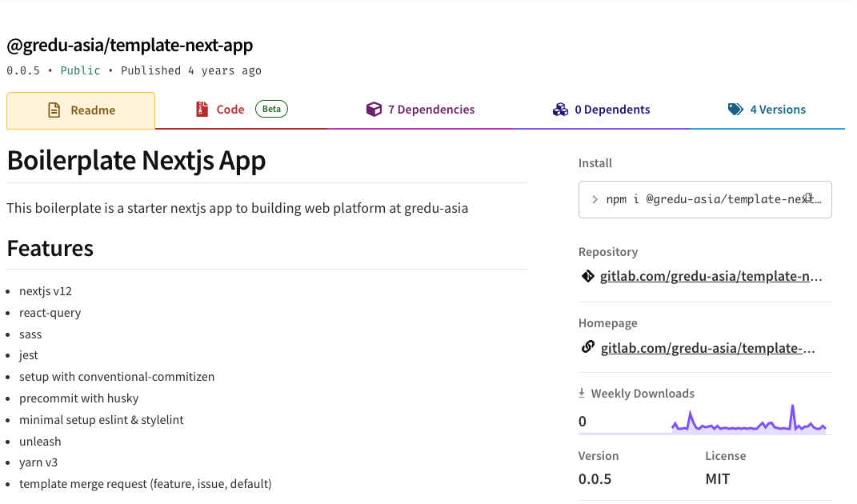
Task: Switch to the Code Beta tab
Action: coord(229,108)
